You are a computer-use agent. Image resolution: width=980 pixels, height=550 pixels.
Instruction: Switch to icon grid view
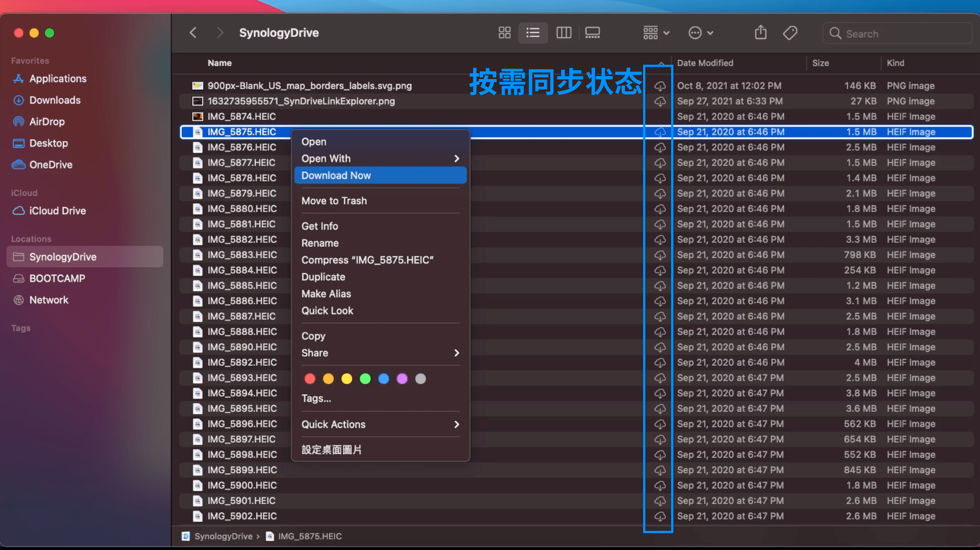(504, 33)
